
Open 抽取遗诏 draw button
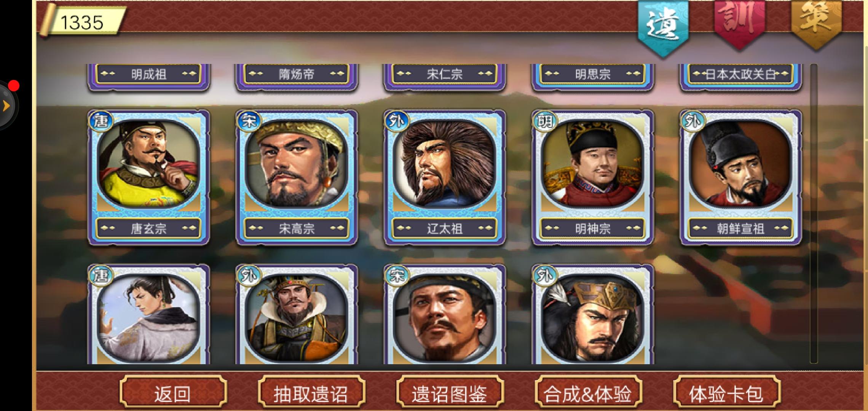[311, 393]
